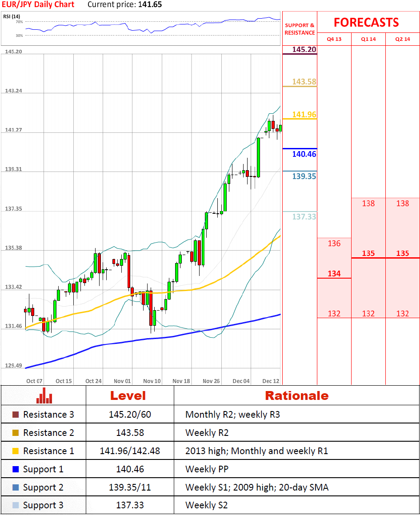The width and height of the screenshot is (420, 515).
Task: Click the RSI (14) indicator label
Action: pyautogui.click(x=11, y=17)
